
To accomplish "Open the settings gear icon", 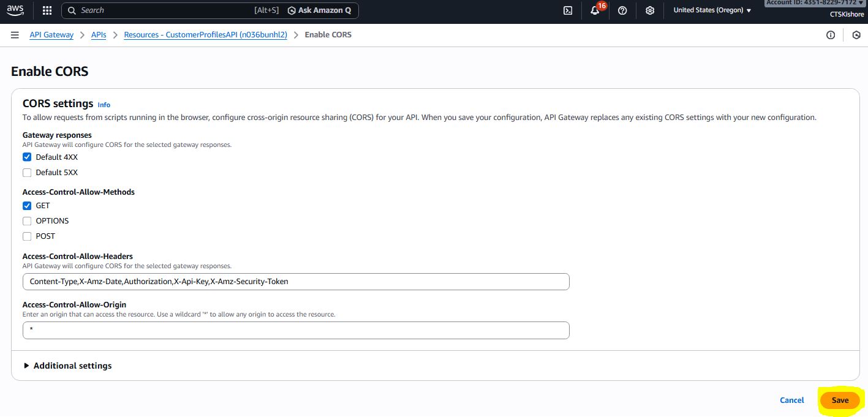I will tap(650, 10).
